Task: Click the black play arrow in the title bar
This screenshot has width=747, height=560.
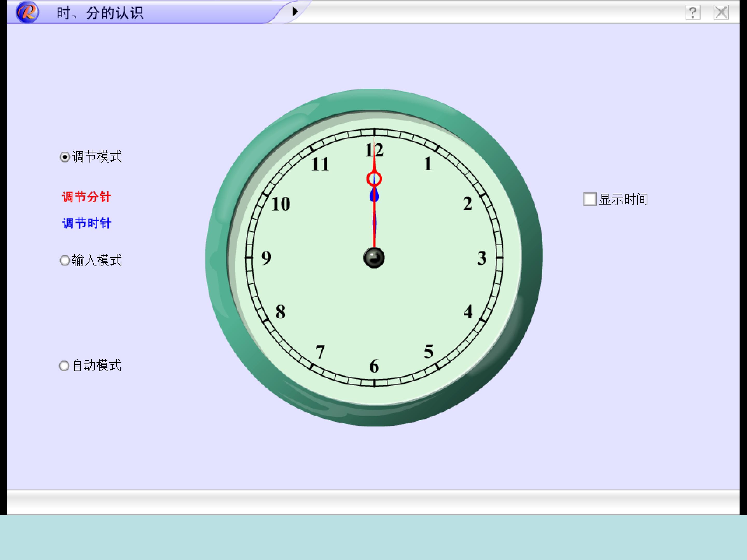Action: 295,11
